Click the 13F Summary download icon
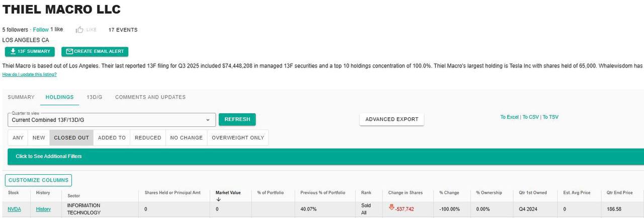 click(x=13, y=51)
